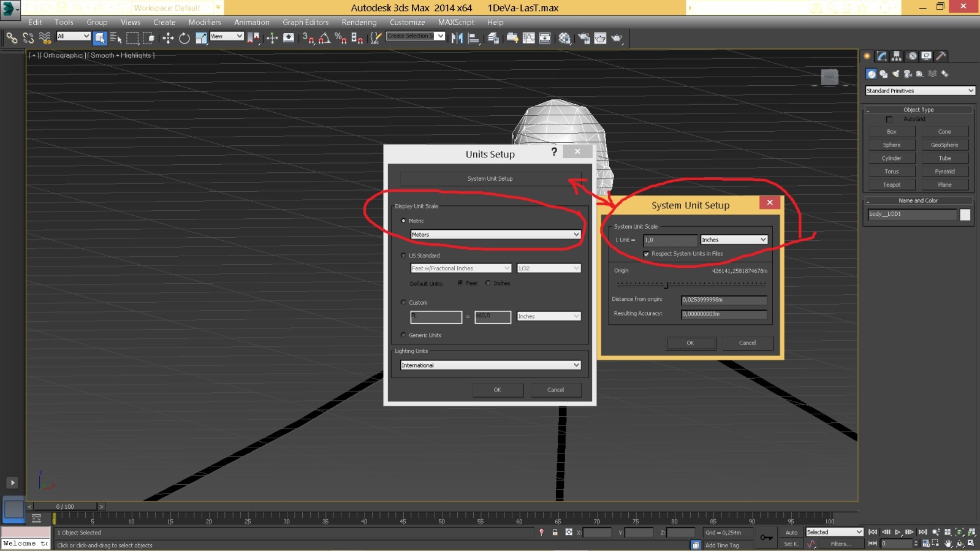This screenshot has height=551, width=980.
Task: Collapse the Object Type rollout
Action: pyautogui.click(x=918, y=110)
